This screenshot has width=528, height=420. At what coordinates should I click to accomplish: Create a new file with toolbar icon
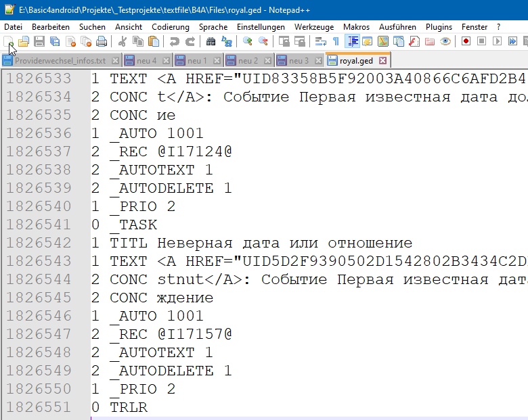(x=8, y=41)
